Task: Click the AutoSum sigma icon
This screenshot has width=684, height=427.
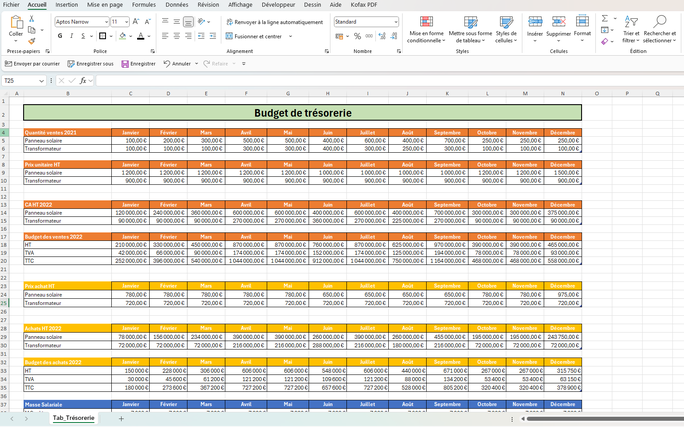Action: click(x=606, y=19)
